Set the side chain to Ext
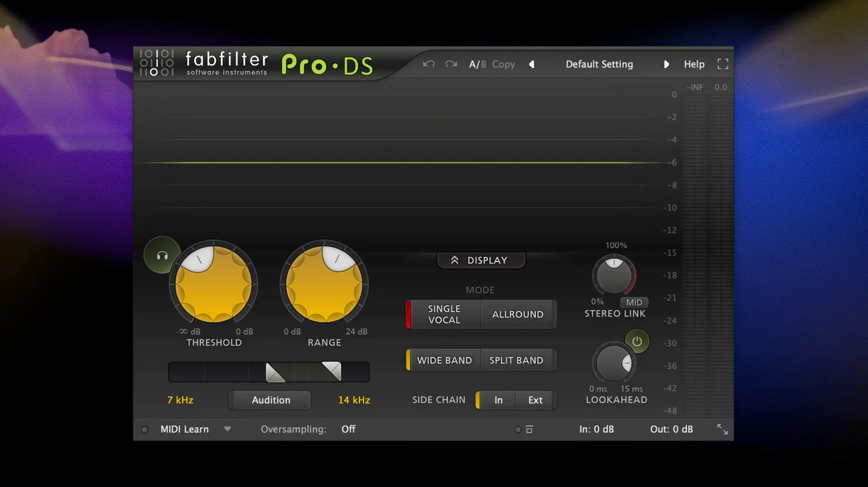Screen dimensions: 868x487 (535, 400)
